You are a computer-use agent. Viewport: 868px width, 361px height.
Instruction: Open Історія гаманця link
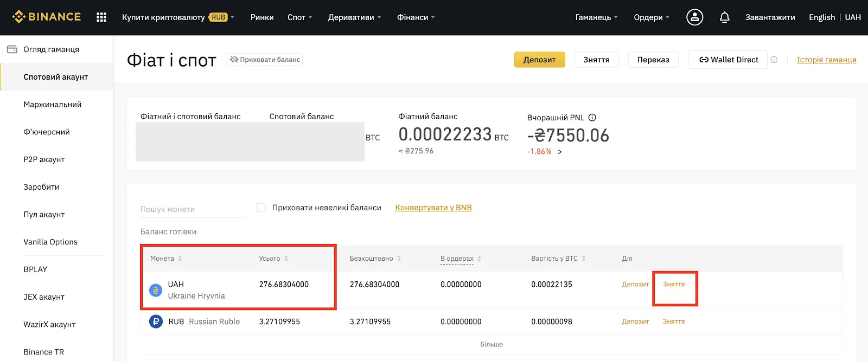click(826, 60)
